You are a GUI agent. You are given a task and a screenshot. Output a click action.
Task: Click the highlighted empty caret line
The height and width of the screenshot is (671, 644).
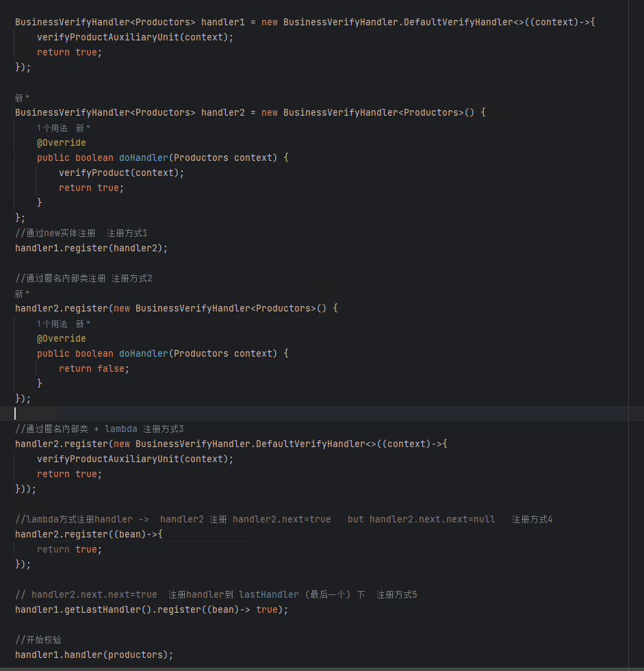pos(274,414)
